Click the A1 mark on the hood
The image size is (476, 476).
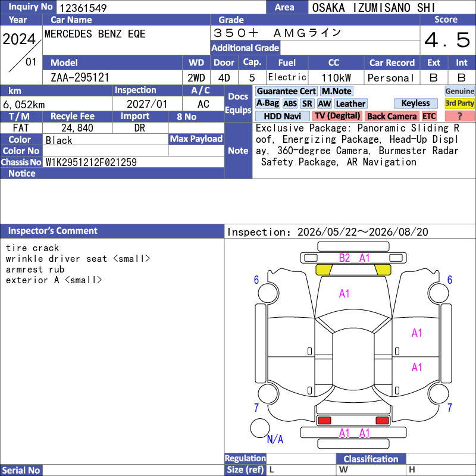[x=344, y=293]
